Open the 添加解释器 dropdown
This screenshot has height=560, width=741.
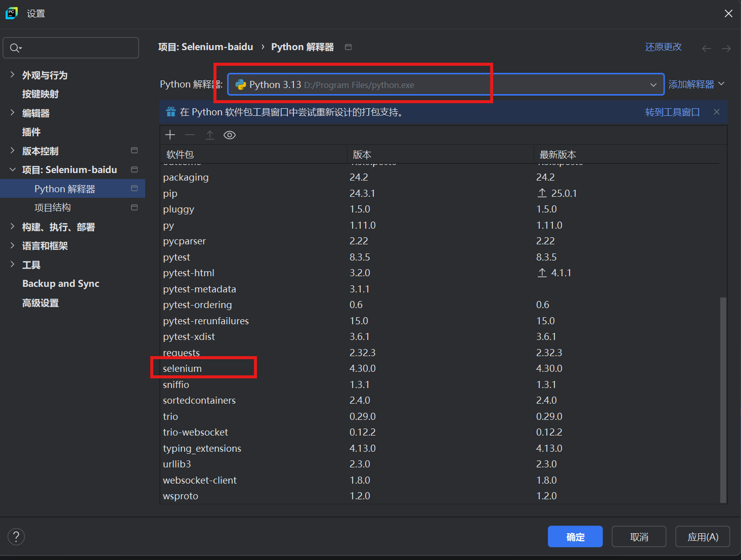point(697,84)
